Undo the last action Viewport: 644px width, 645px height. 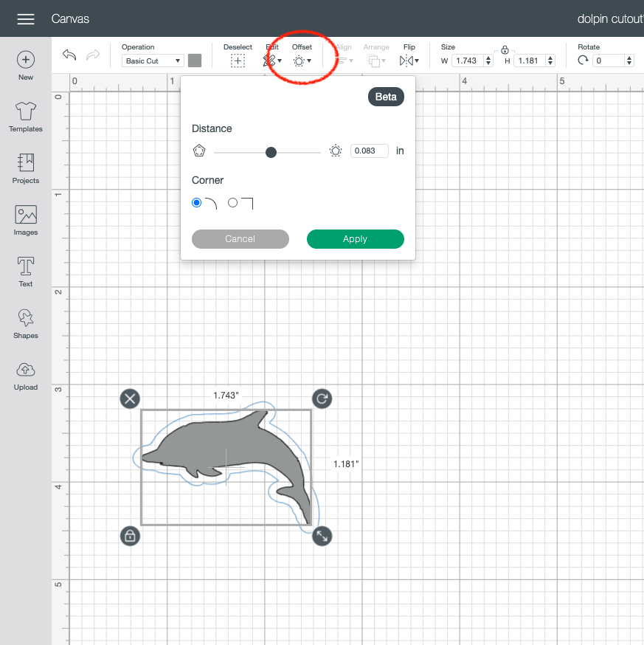pos(69,55)
